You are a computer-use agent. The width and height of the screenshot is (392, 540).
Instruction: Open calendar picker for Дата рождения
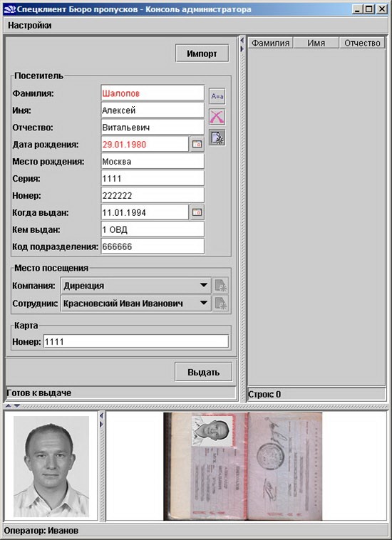[197, 145]
